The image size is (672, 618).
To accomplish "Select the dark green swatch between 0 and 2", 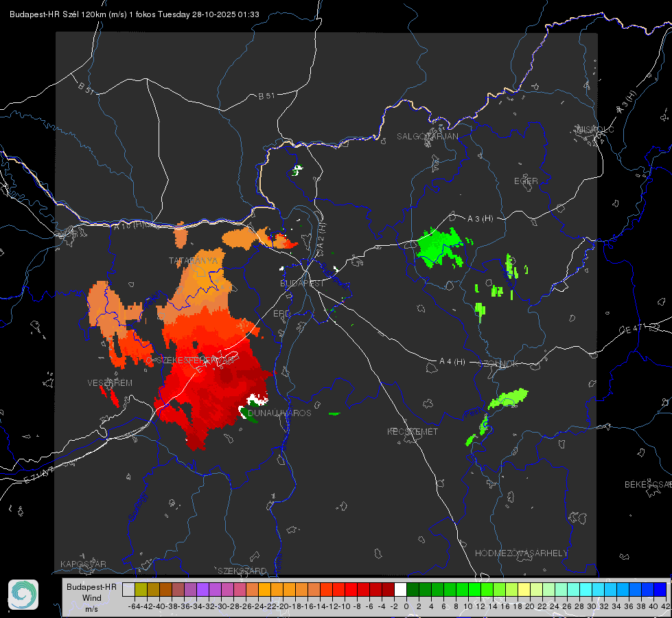I will click(x=413, y=589).
